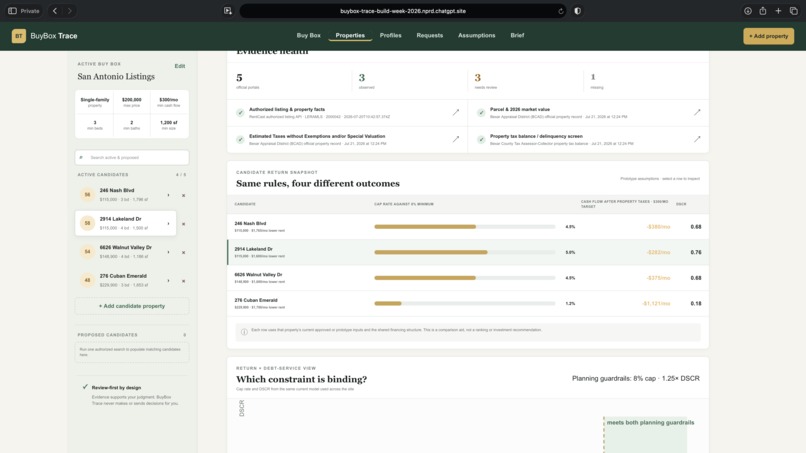Open the browser sidebar panel icon
Screen dimensions: 806x453
click(x=12, y=11)
